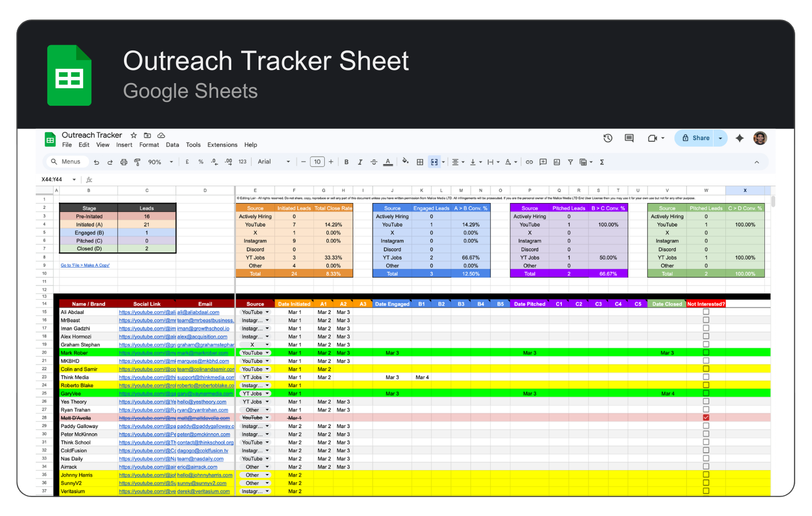Open fill color paint bucket
Viewport: 812px width, 516px height.
405,161
